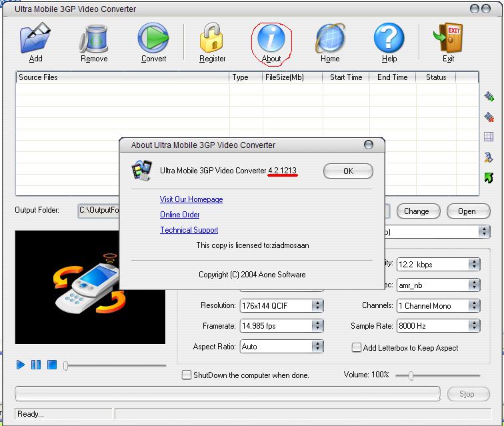Open the Framerate 14.985 fps dropdown
The height and width of the screenshot is (426, 504).
click(317, 327)
